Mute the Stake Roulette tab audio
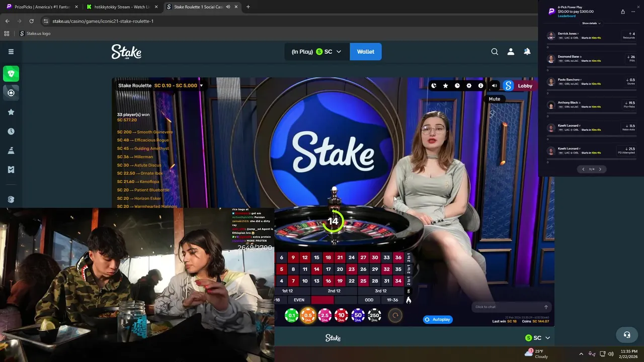Image resolution: width=644 pixels, height=362 pixels. click(228, 7)
